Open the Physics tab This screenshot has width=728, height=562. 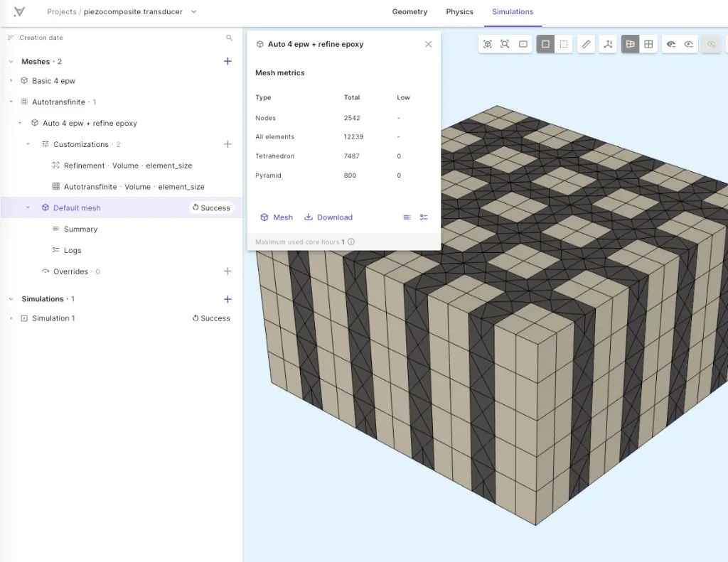point(460,11)
